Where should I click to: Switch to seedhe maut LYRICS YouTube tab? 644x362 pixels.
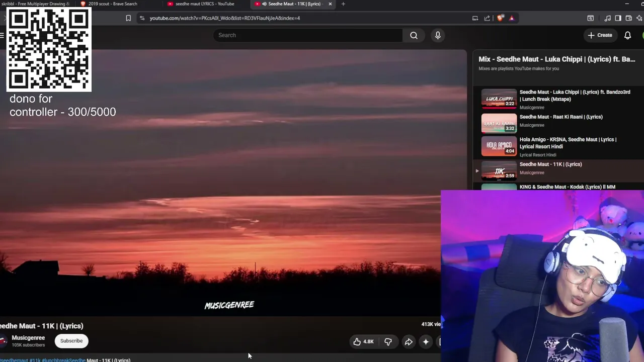205,4
